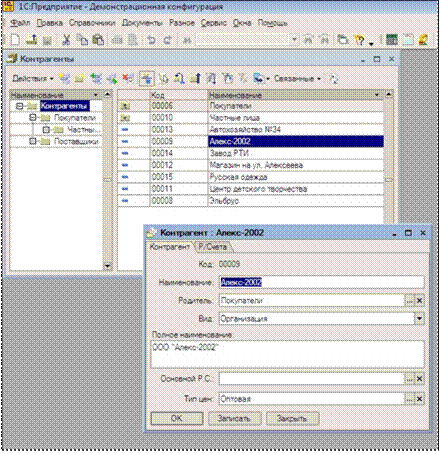Open the search combo box dropdown arrow
The image size is (441, 454).
(294, 40)
